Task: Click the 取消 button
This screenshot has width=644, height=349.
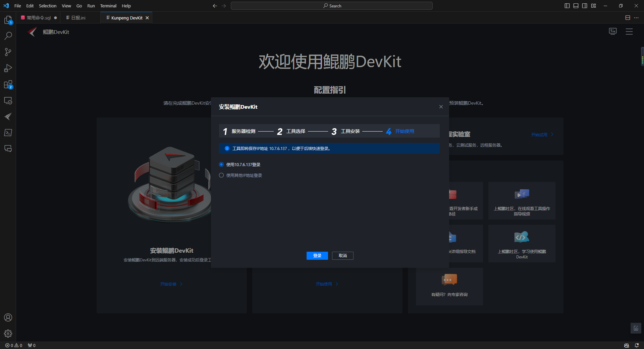Action: pyautogui.click(x=343, y=256)
